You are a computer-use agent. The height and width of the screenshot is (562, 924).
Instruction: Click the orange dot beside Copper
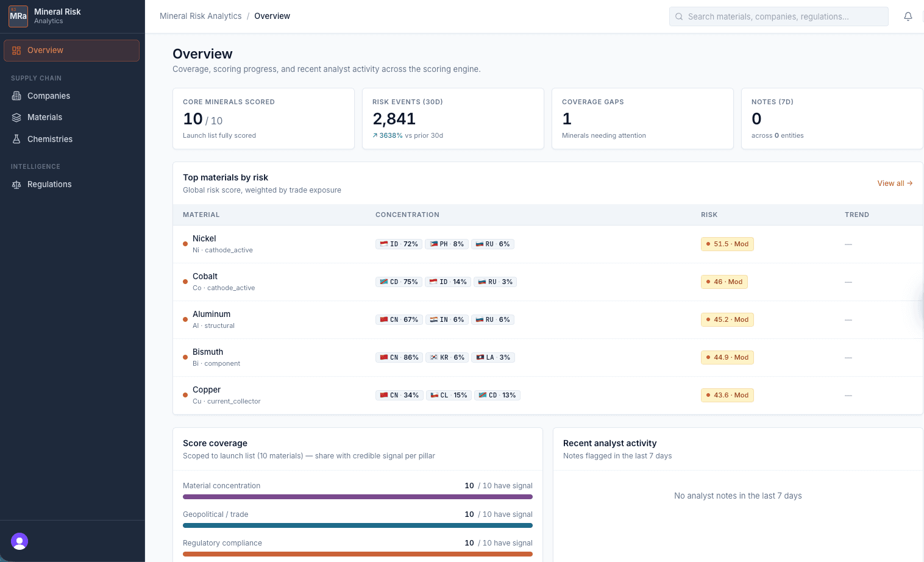[185, 395]
